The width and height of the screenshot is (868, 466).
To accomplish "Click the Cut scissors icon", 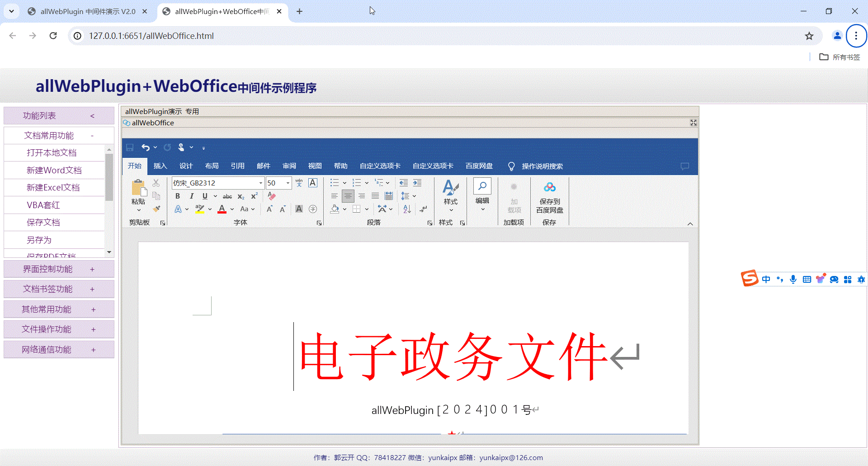I will point(156,183).
